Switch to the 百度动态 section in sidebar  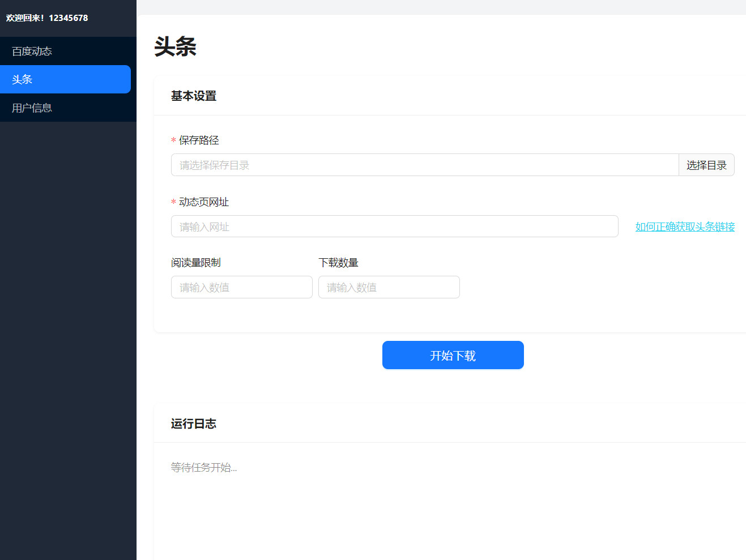tap(31, 51)
